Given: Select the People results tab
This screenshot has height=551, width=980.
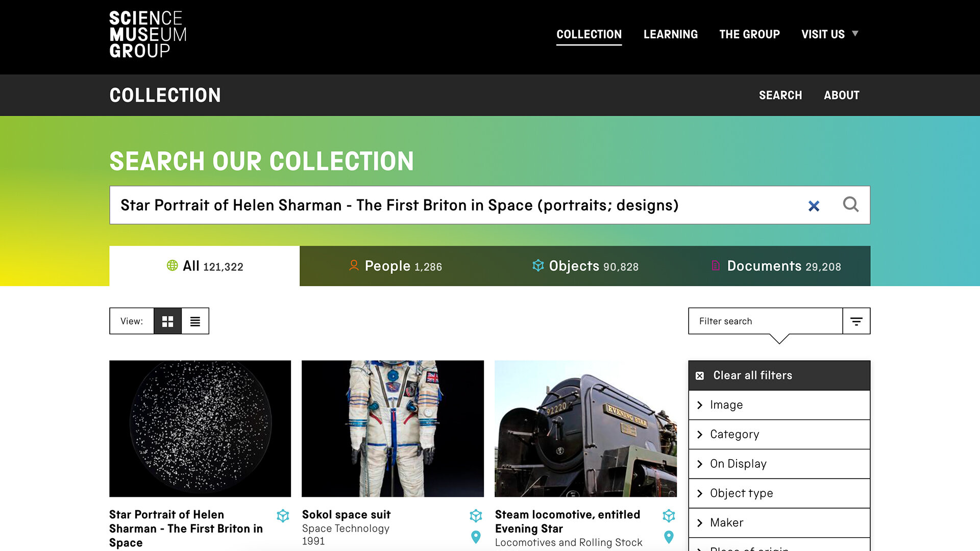Looking at the screenshot, I should click(395, 266).
